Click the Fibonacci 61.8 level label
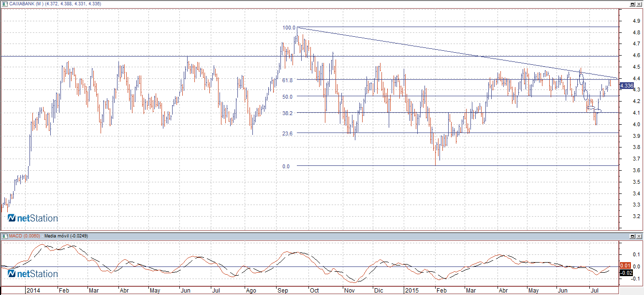Image resolution: width=644 pixels, height=295 pixels. click(x=289, y=80)
